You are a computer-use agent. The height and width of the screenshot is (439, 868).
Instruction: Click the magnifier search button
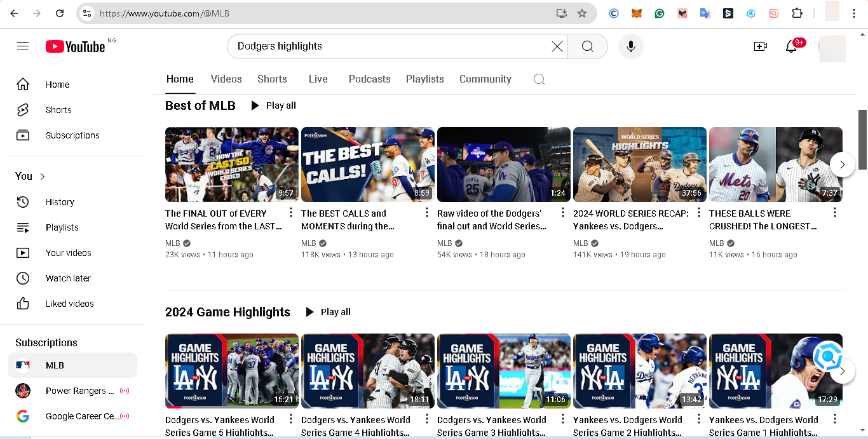click(588, 46)
